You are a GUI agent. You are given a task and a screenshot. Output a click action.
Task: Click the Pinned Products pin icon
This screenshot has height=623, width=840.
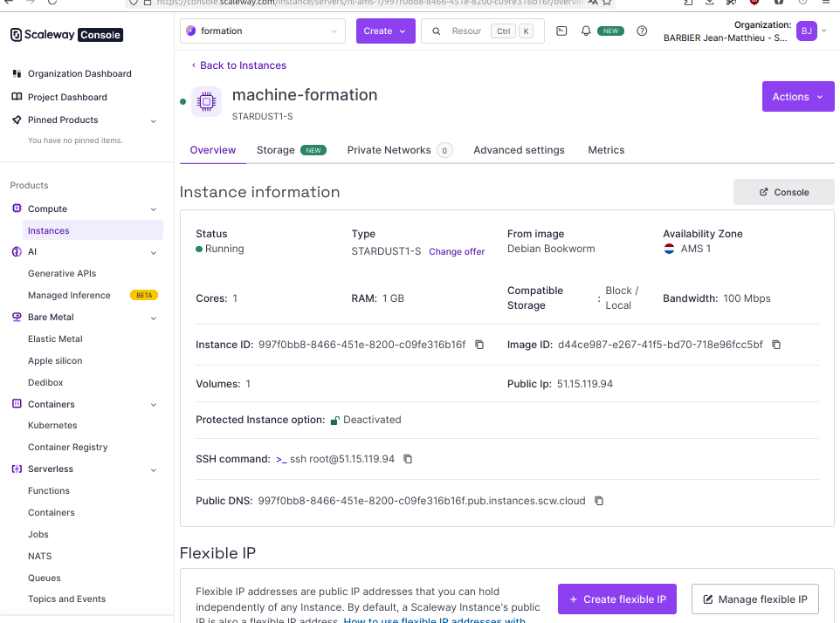(17, 120)
